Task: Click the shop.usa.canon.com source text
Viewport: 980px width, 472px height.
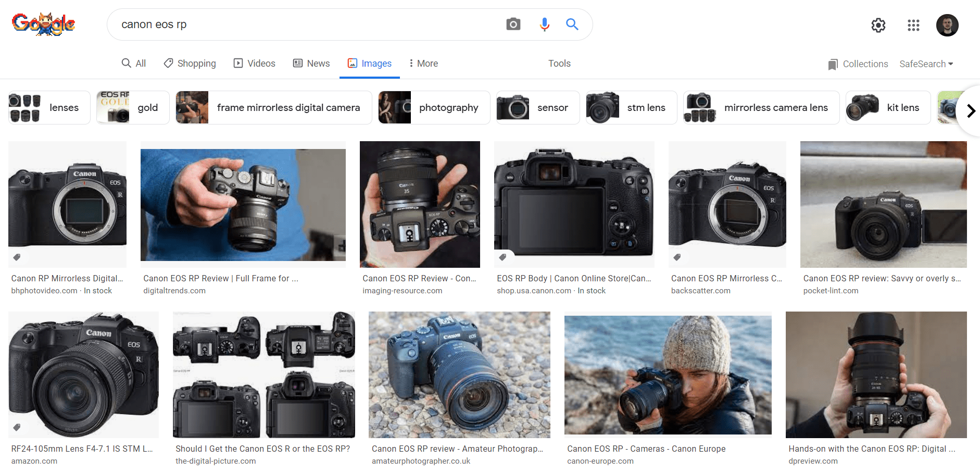Action: click(x=534, y=291)
